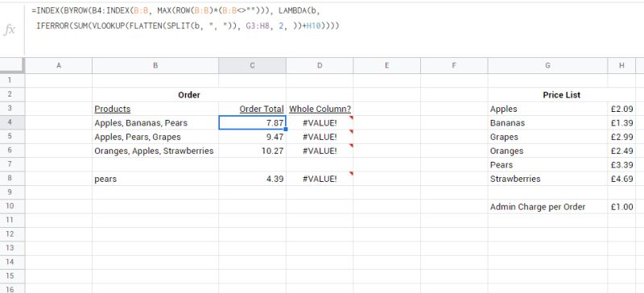The width and height of the screenshot is (644, 293).
Task: Click the fx function icon
Action: (10, 30)
